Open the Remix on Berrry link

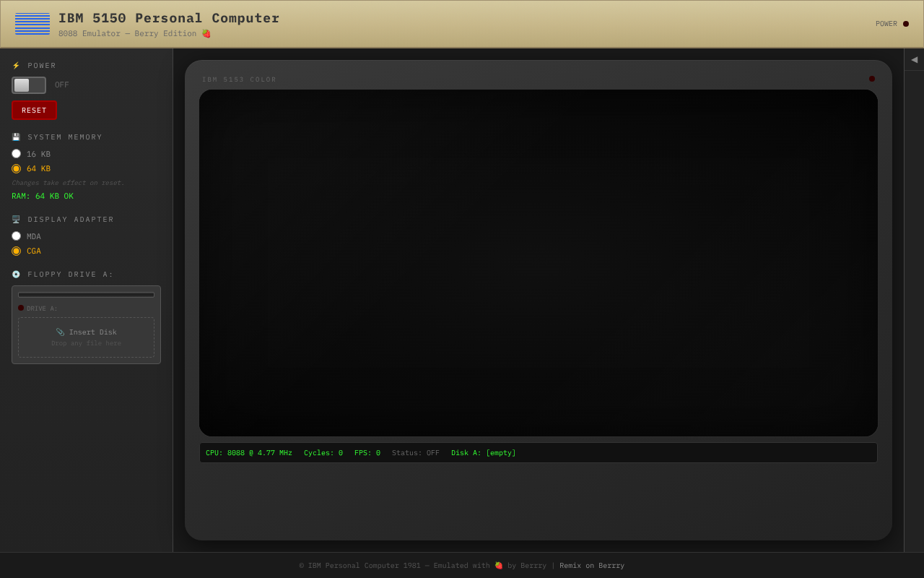click(x=592, y=566)
